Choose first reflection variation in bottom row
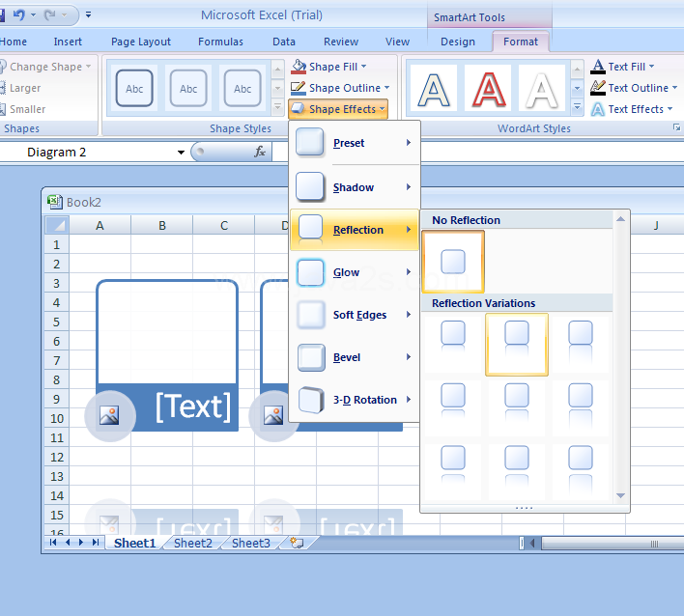Screen dimensions: 684x616 point(453,472)
